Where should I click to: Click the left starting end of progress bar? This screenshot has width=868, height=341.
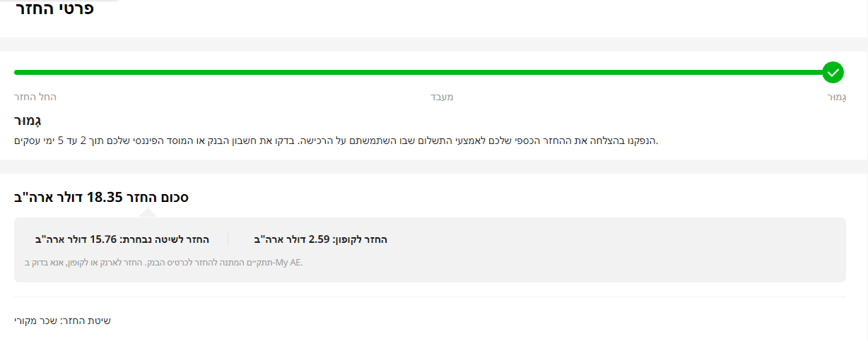tap(18, 72)
